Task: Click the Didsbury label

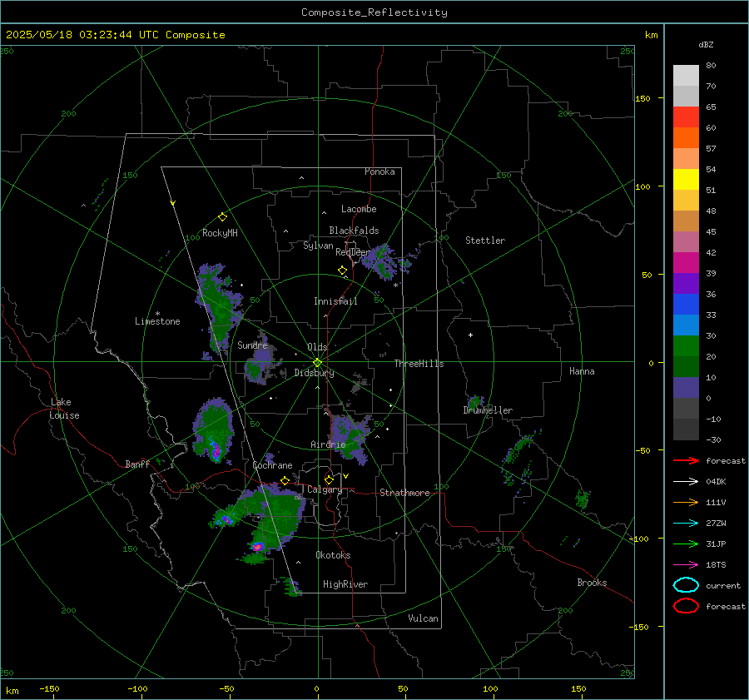Action: (x=314, y=373)
